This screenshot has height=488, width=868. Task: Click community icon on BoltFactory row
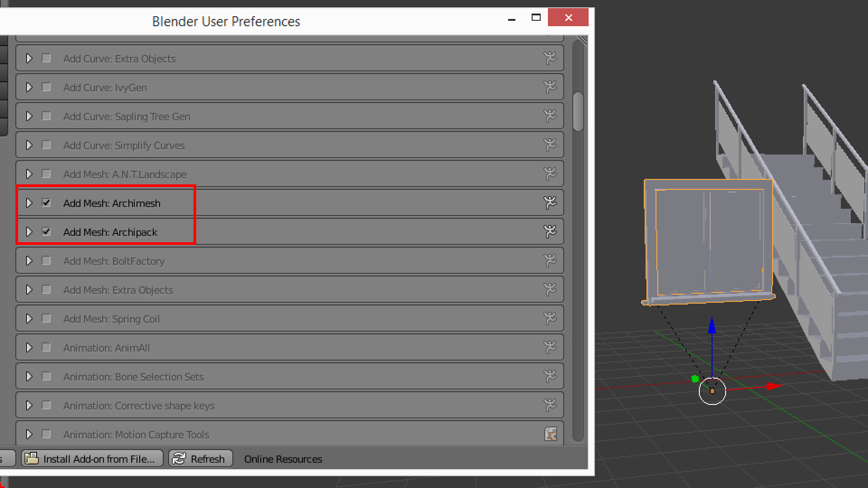[x=550, y=261]
